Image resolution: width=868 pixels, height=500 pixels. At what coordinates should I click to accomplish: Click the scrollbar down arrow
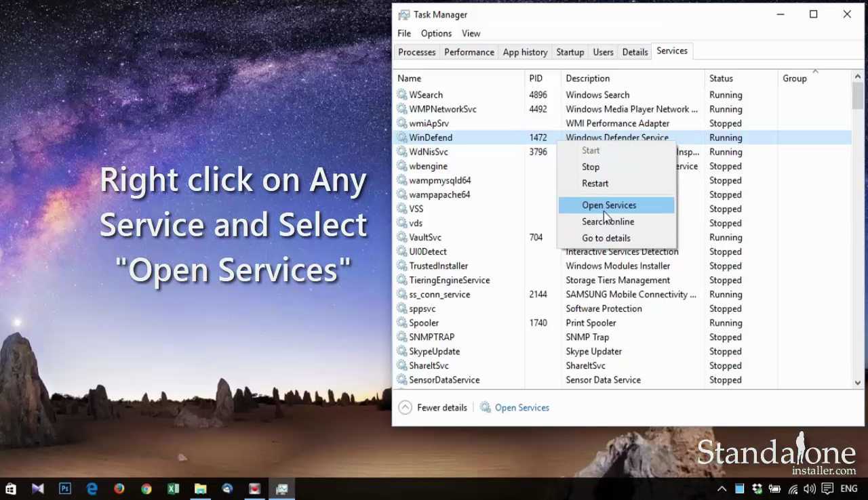858,383
